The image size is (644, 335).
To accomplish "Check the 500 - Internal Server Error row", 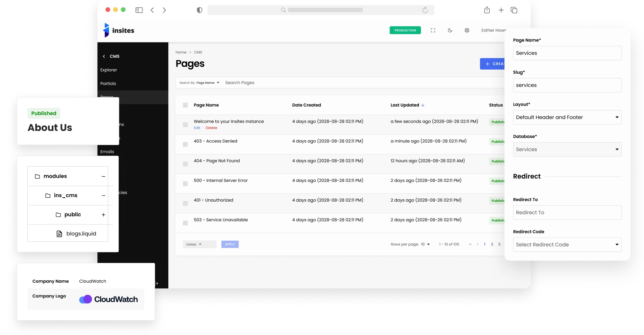I will click(x=185, y=184).
